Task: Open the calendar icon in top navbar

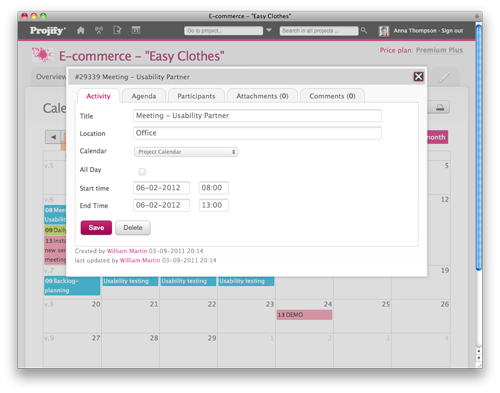Action: coord(136,30)
